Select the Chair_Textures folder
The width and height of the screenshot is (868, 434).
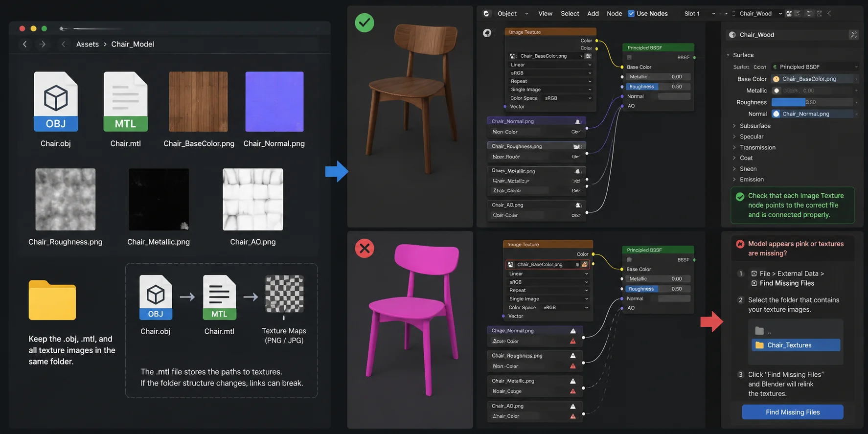coord(796,345)
